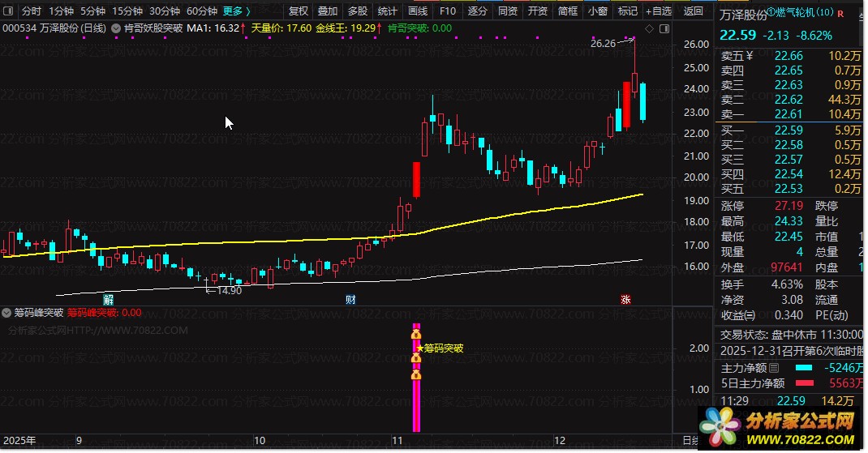Viewport: 868px width, 453px height.
Task: Click the 000534 万泽股份(日线) chart title
Action: tap(54, 28)
